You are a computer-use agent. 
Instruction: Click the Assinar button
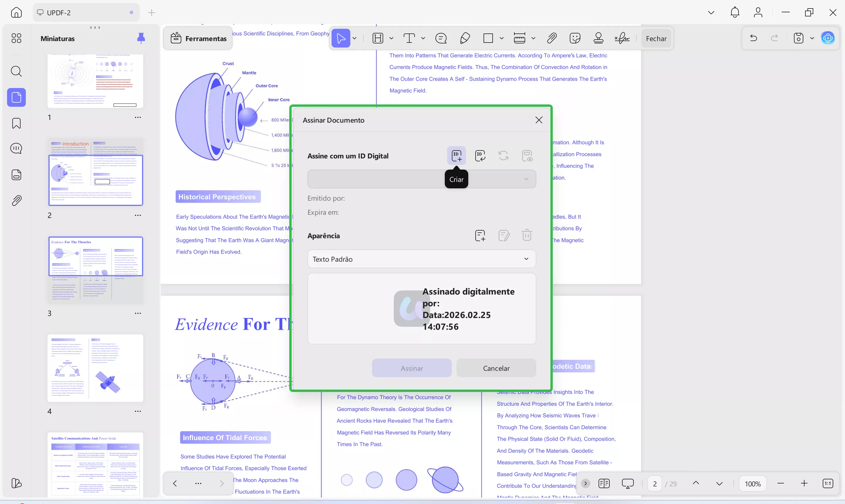point(412,368)
